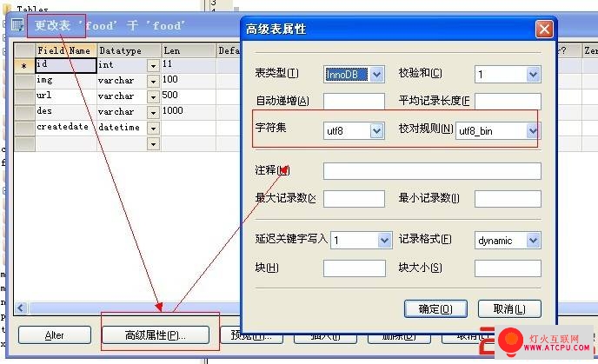Click the 注释 comment input field

432,171
